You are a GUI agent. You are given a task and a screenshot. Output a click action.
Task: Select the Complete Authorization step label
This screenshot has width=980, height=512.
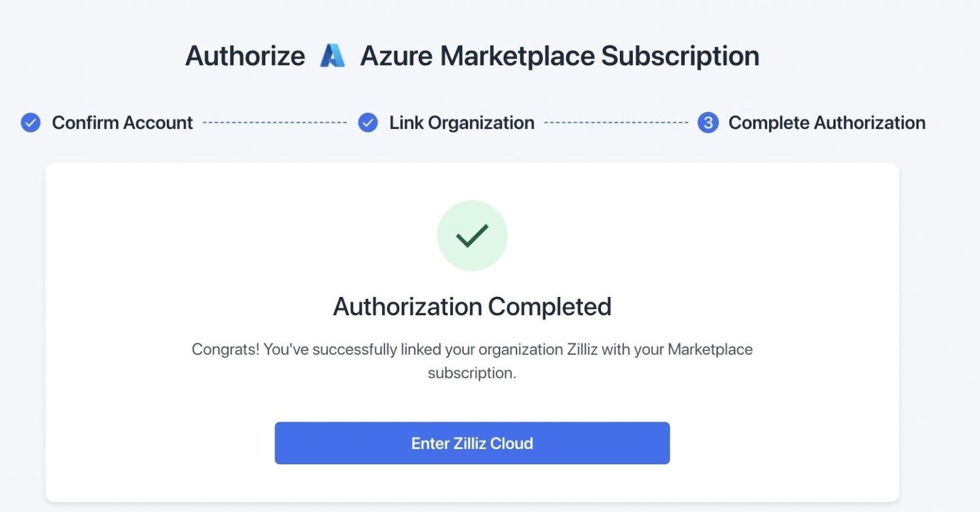point(827,123)
